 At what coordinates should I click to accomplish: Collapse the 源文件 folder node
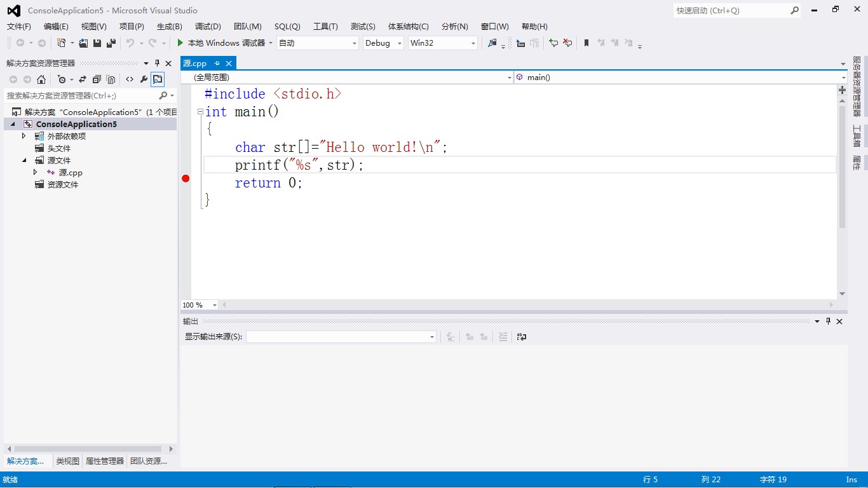tap(24, 160)
